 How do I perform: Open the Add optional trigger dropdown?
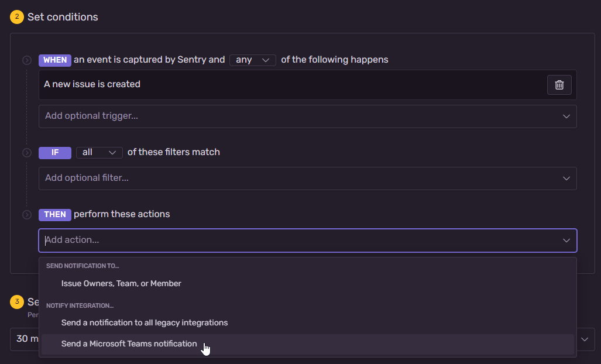pos(308,116)
